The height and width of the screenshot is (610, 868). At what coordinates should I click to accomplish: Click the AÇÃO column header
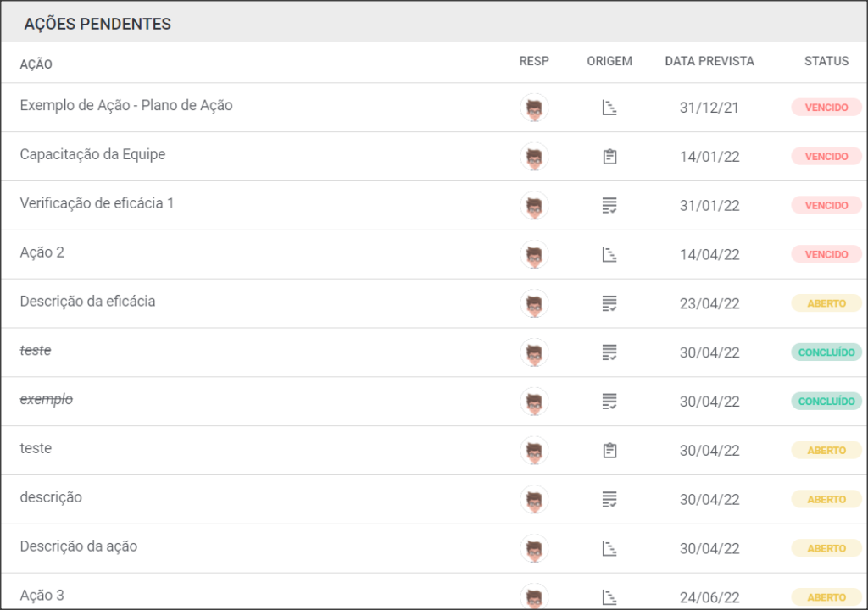point(36,64)
